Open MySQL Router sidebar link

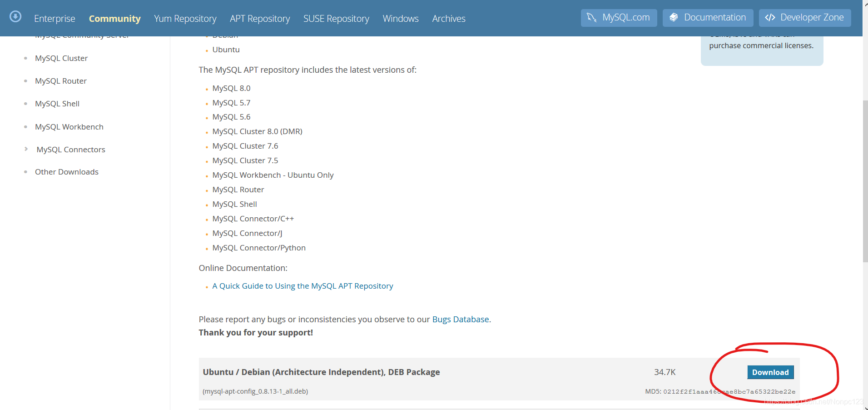[x=61, y=81]
